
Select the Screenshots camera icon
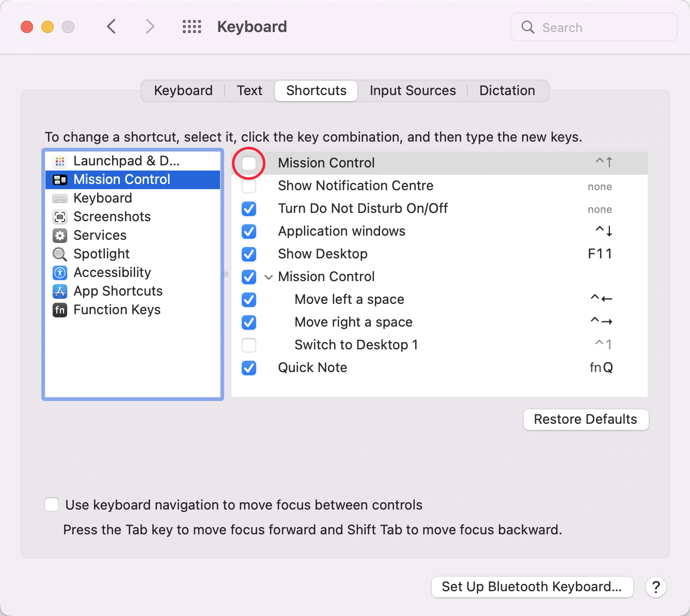point(60,217)
